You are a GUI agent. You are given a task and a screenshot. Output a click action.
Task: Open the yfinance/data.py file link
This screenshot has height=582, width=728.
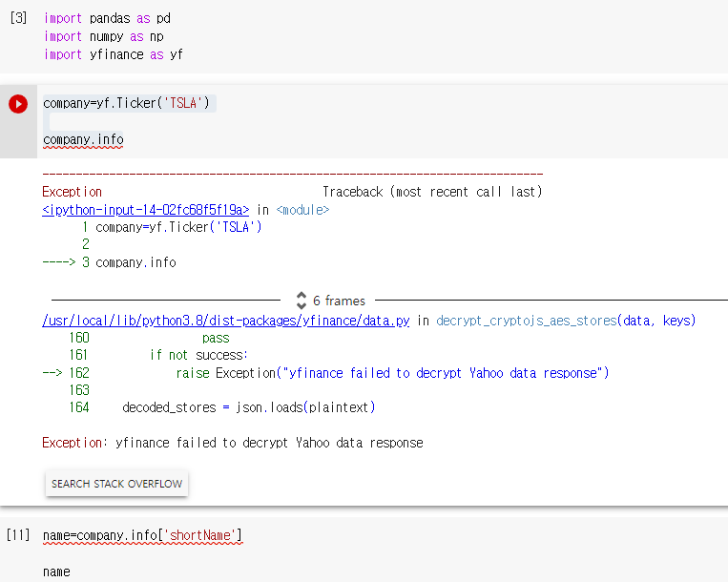click(225, 321)
